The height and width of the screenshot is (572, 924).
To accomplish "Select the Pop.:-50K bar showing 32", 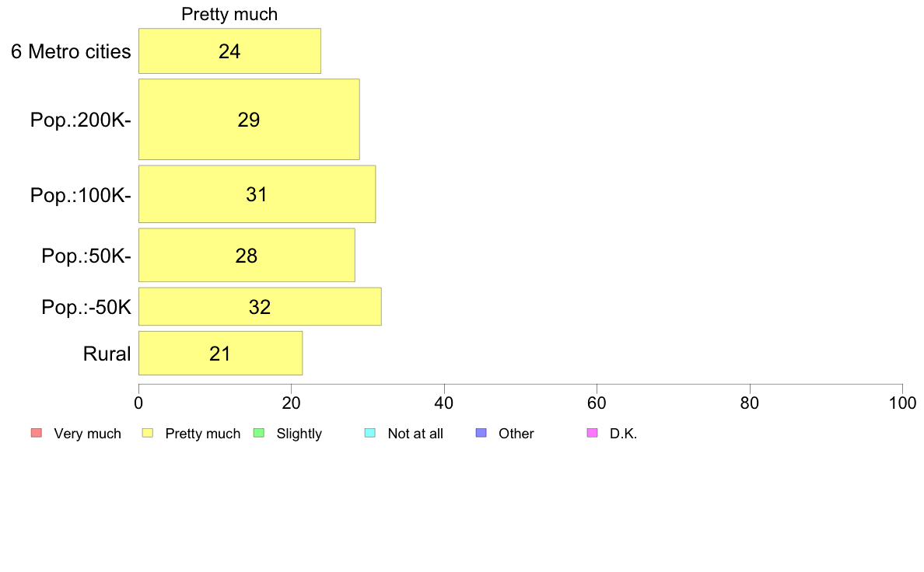I will coord(260,307).
